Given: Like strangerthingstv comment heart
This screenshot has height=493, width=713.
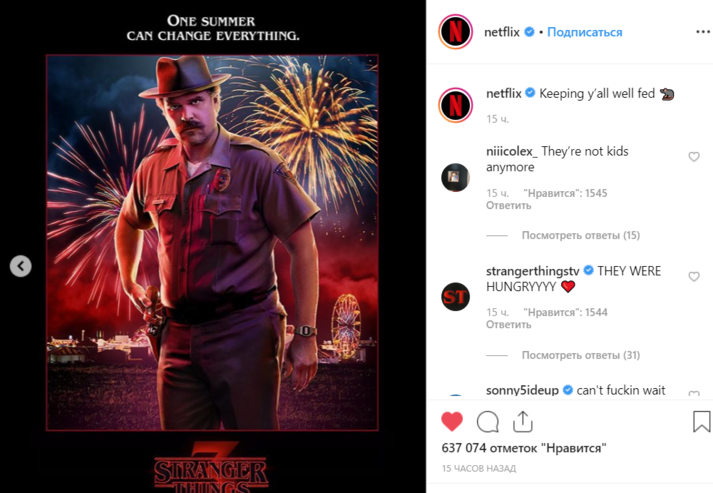Looking at the screenshot, I should 694,277.
